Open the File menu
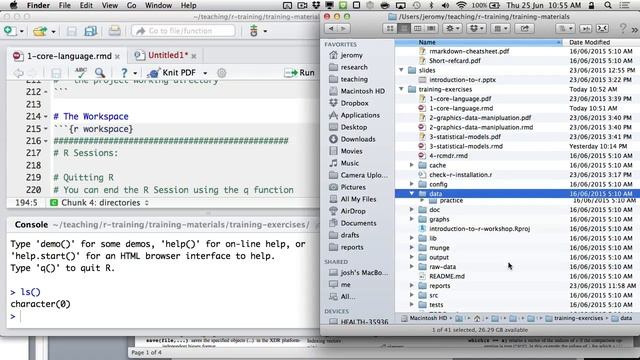640x360 pixels. point(64,5)
